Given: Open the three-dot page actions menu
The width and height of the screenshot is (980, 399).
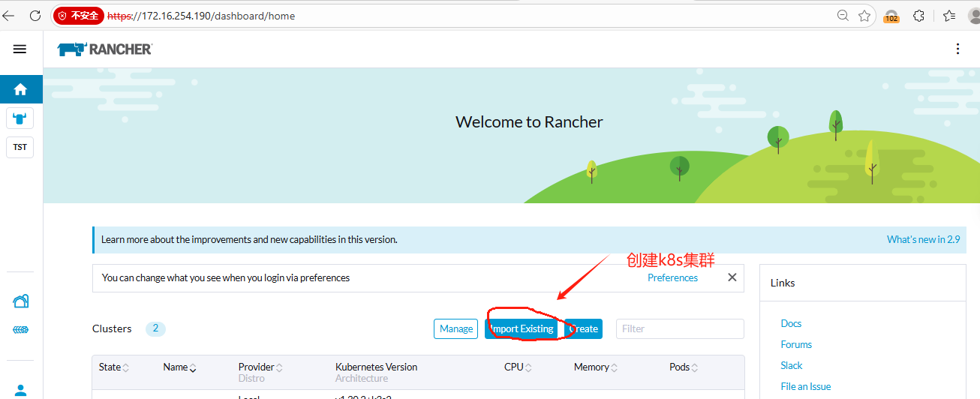Looking at the screenshot, I should (x=957, y=49).
